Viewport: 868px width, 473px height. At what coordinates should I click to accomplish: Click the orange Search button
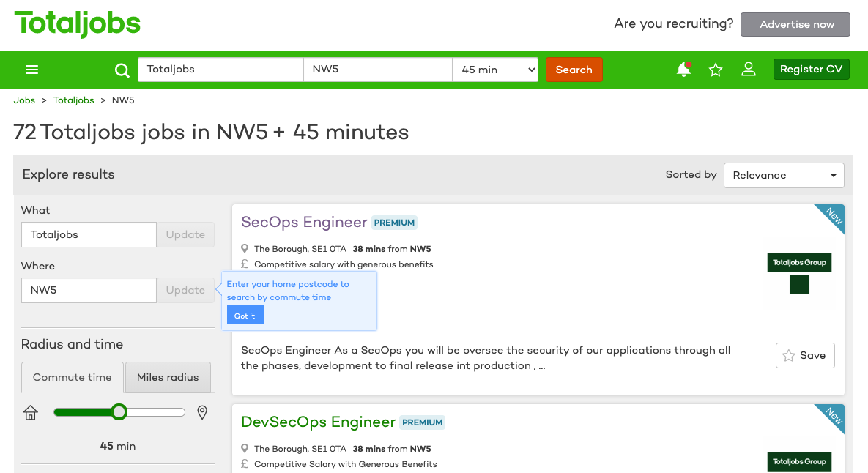click(x=574, y=70)
